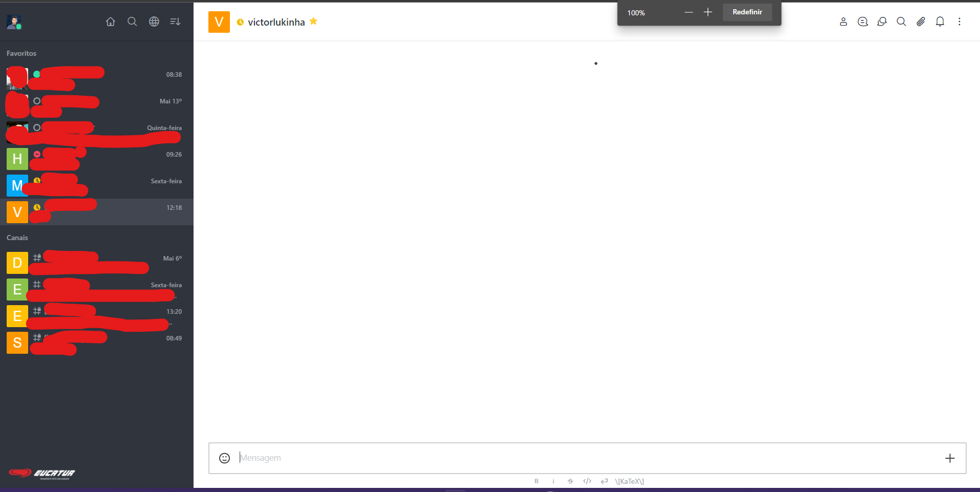
Task: Insert inline code formatting
Action: (x=587, y=481)
